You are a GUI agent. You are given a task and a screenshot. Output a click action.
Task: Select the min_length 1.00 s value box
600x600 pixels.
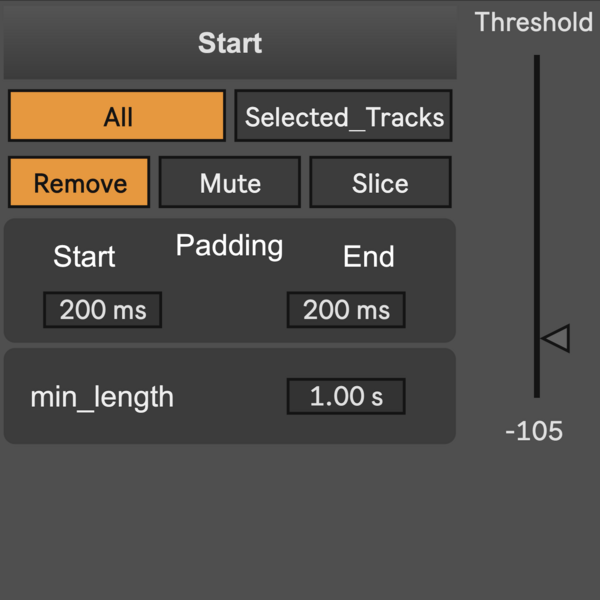pyautogui.click(x=346, y=396)
